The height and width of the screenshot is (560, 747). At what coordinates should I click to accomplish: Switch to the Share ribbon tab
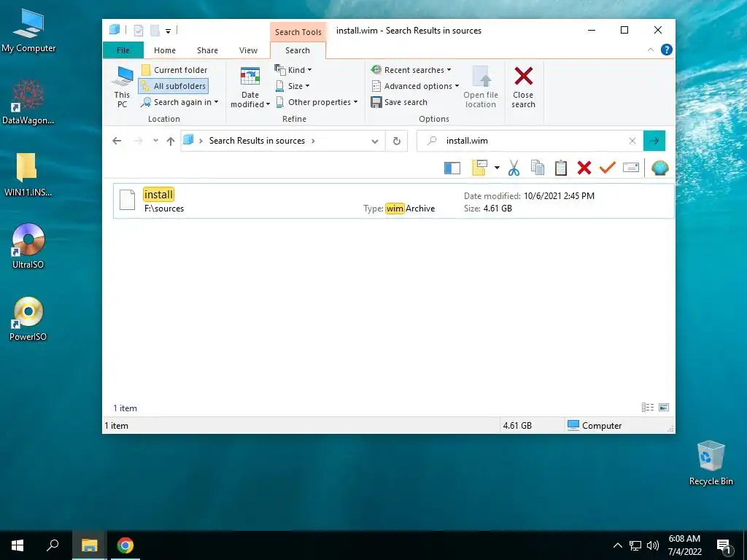207,50
